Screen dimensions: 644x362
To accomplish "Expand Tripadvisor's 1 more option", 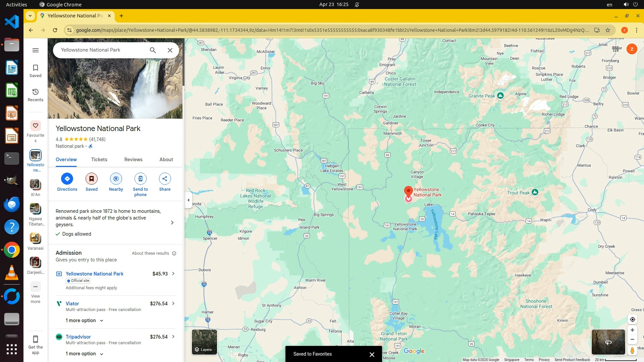I will point(84,354).
